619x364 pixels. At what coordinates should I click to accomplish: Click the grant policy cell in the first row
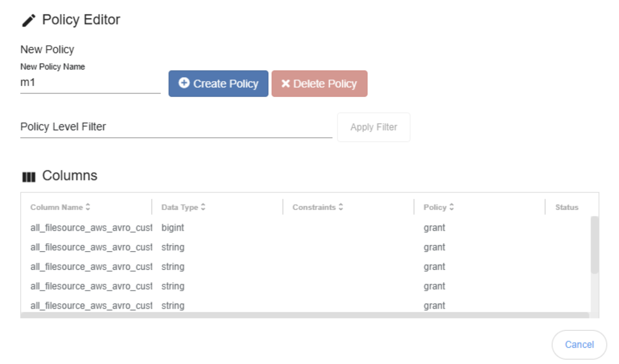(x=434, y=228)
